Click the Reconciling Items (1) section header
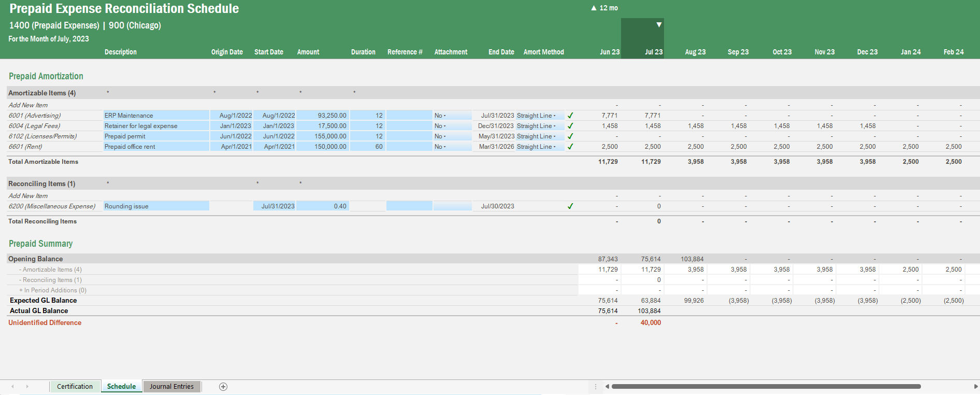This screenshot has height=395, width=980. pyautogui.click(x=42, y=184)
